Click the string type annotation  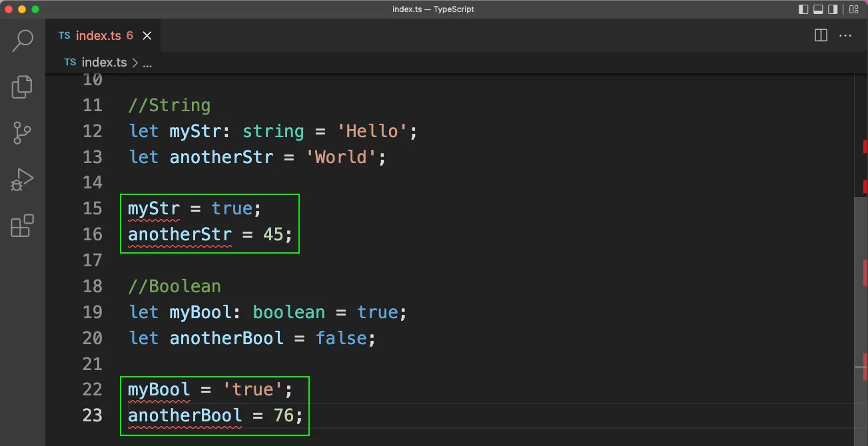coord(274,131)
